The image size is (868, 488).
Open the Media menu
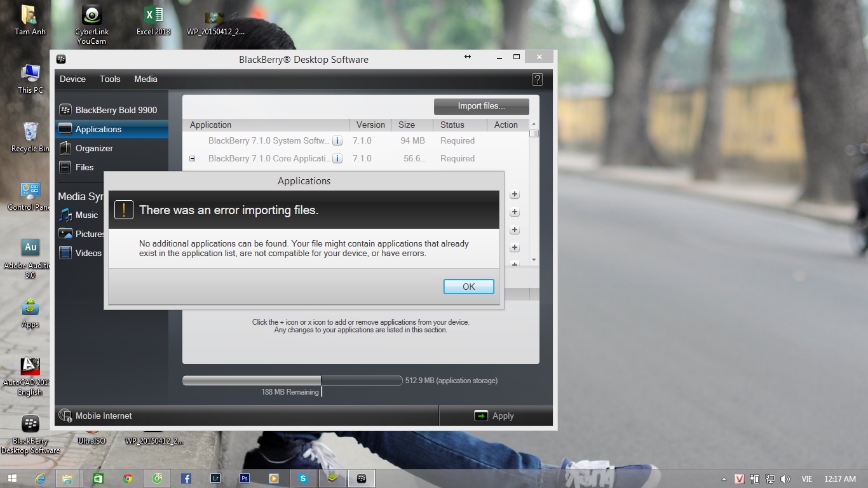[x=146, y=79]
